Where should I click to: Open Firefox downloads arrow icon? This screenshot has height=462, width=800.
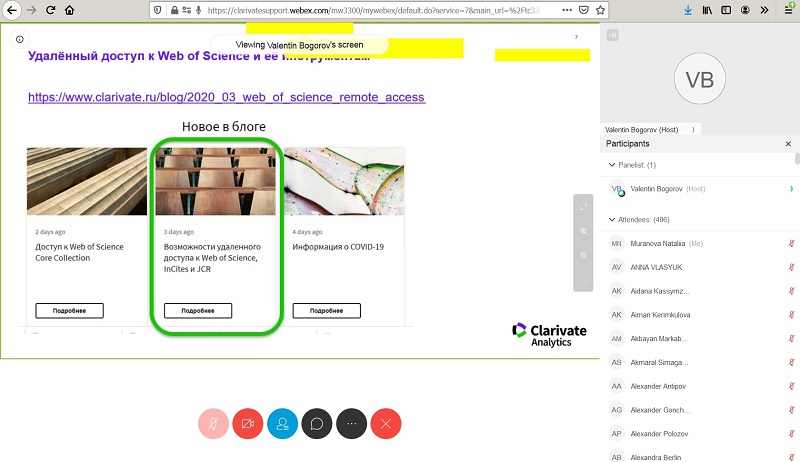coord(687,10)
